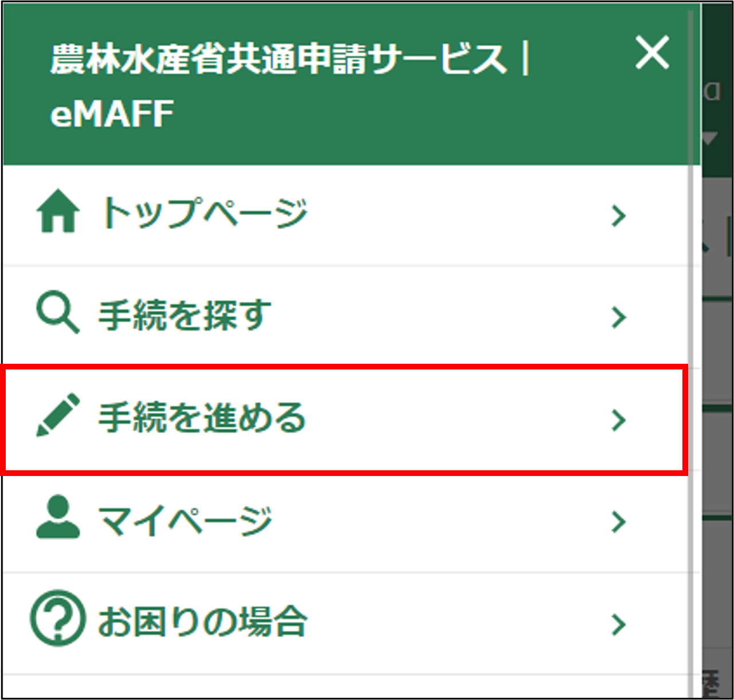734x700 pixels.
Task: Select お困りの場合 help entry
Action: click(x=202, y=622)
